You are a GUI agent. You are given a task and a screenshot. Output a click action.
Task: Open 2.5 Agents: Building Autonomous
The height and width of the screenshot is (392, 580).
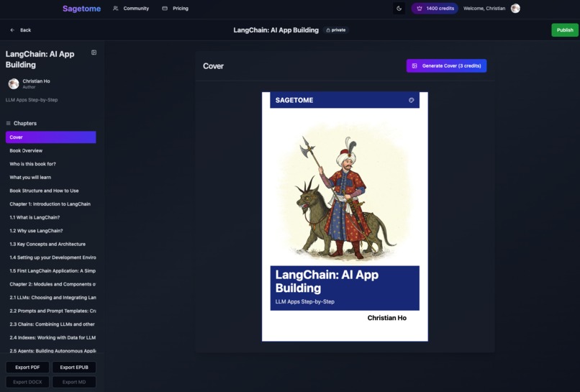coord(50,350)
